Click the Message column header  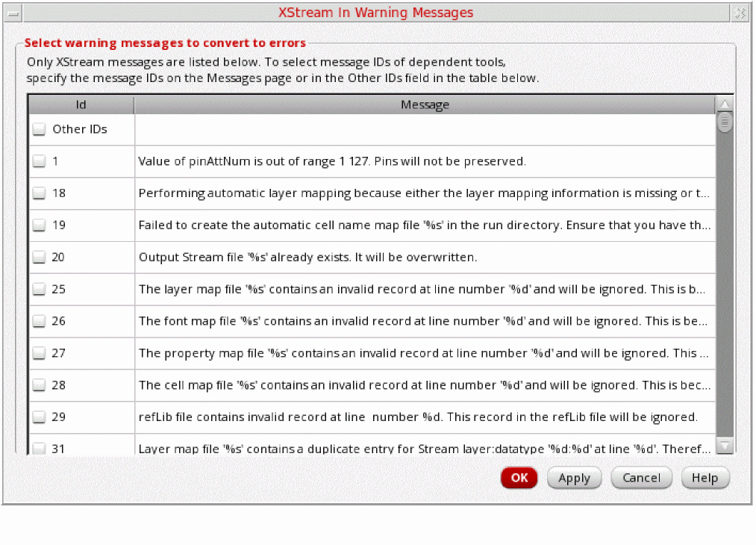pos(425,105)
